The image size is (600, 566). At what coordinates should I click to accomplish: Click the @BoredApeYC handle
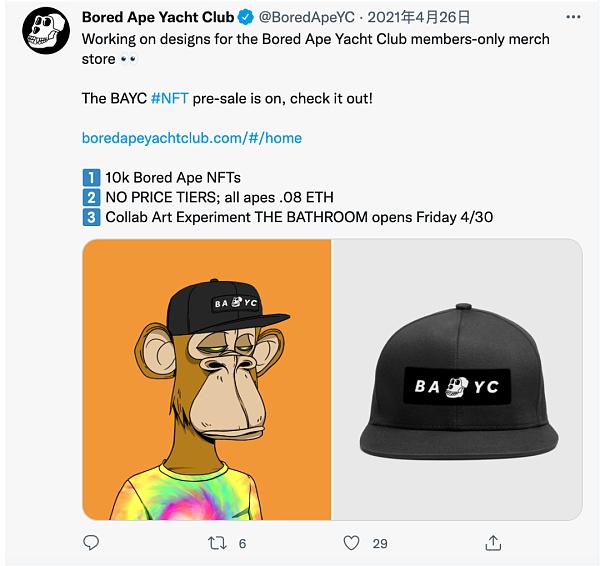[307, 17]
